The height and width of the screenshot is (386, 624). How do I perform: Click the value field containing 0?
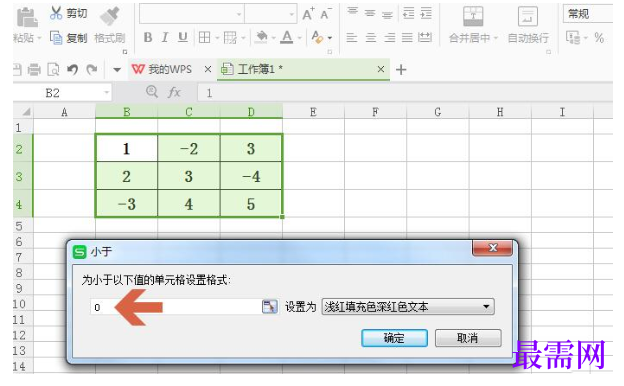[176, 307]
